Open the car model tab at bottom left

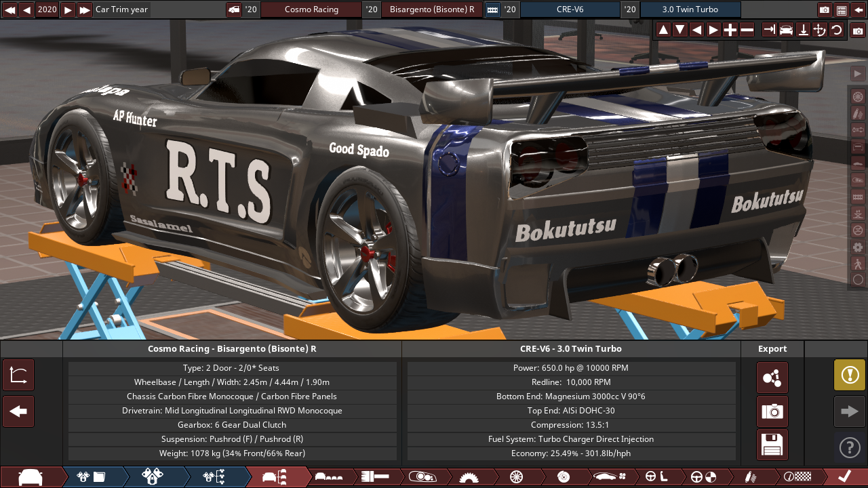click(x=31, y=476)
